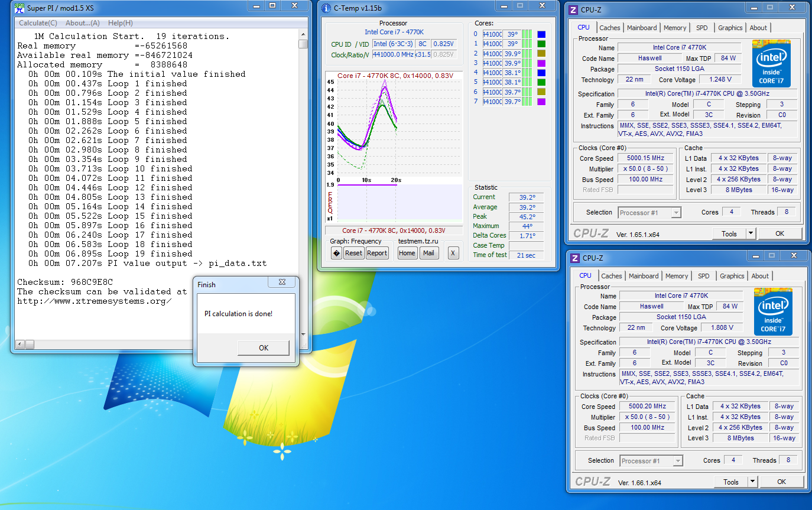This screenshot has height=510, width=812.
Task: Click the Super PI vertical scrollbar up arrow
Action: click(303, 34)
